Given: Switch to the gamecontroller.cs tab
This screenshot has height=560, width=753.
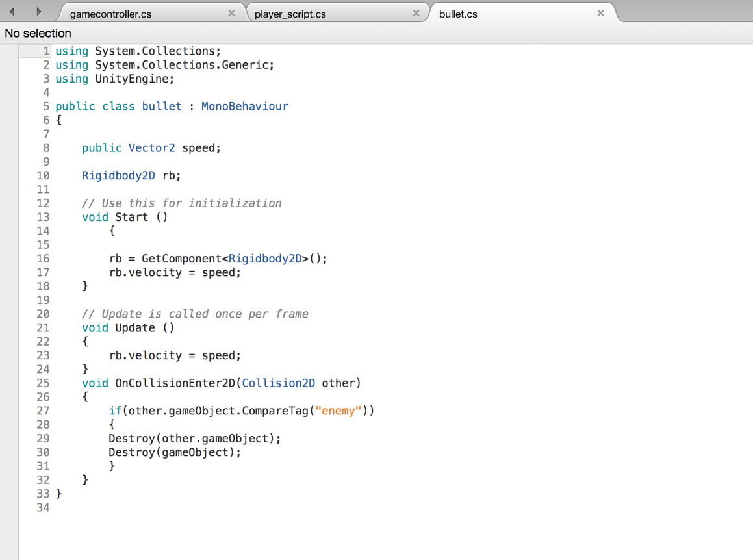Looking at the screenshot, I should pos(110,14).
